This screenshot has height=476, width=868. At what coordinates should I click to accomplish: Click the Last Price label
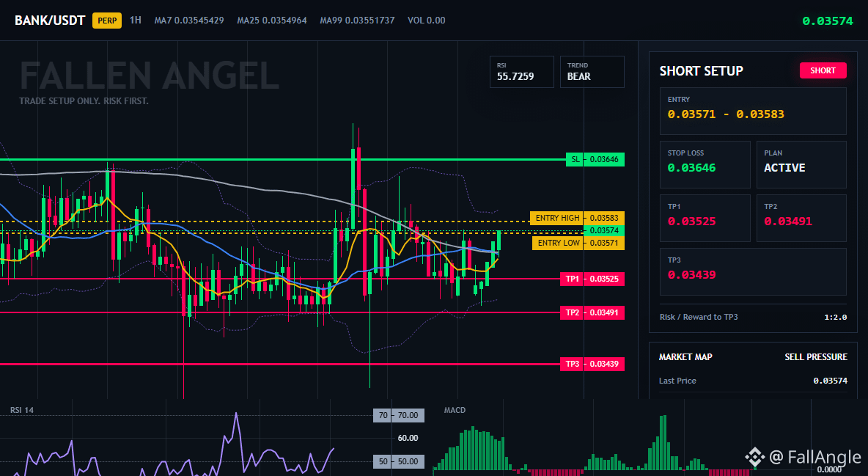pyautogui.click(x=677, y=381)
